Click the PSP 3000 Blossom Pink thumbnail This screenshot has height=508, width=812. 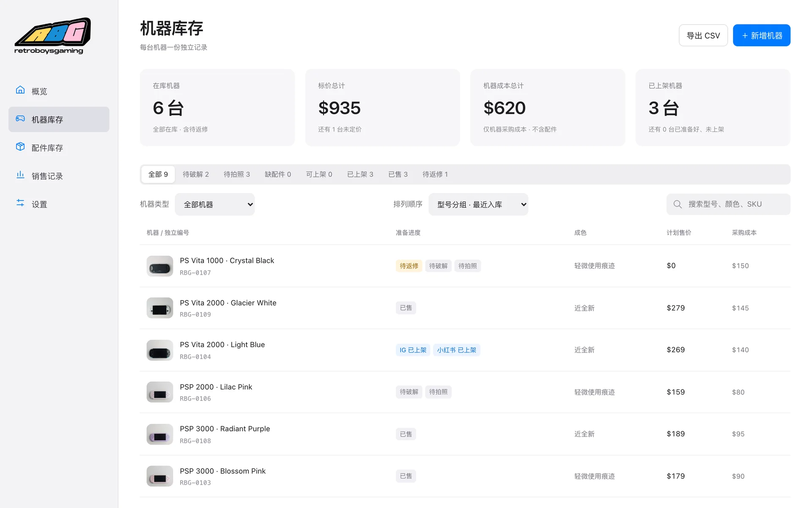tap(160, 476)
